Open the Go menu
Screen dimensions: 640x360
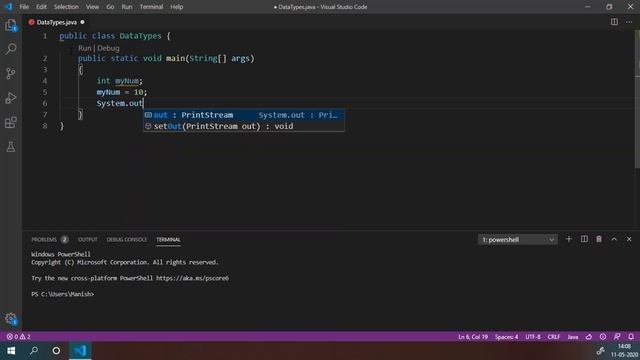pos(110,7)
